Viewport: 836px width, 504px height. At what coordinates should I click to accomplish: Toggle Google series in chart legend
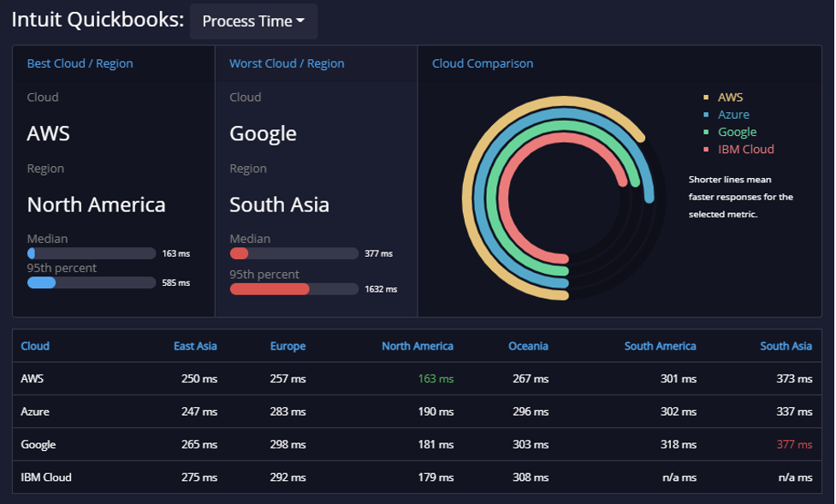pyautogui.click(x=737, y=132)
